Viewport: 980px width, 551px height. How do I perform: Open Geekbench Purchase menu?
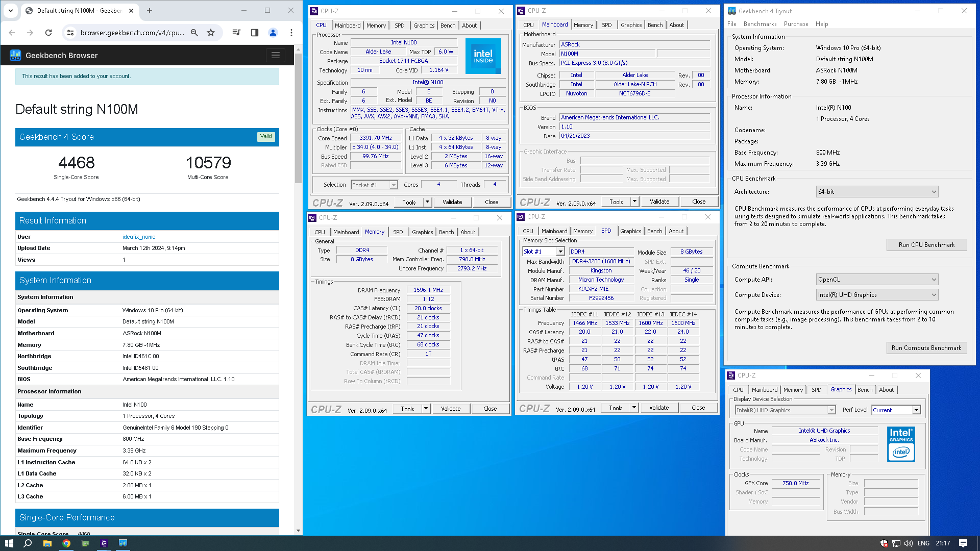pyautogui.click(x=796, y=24)
